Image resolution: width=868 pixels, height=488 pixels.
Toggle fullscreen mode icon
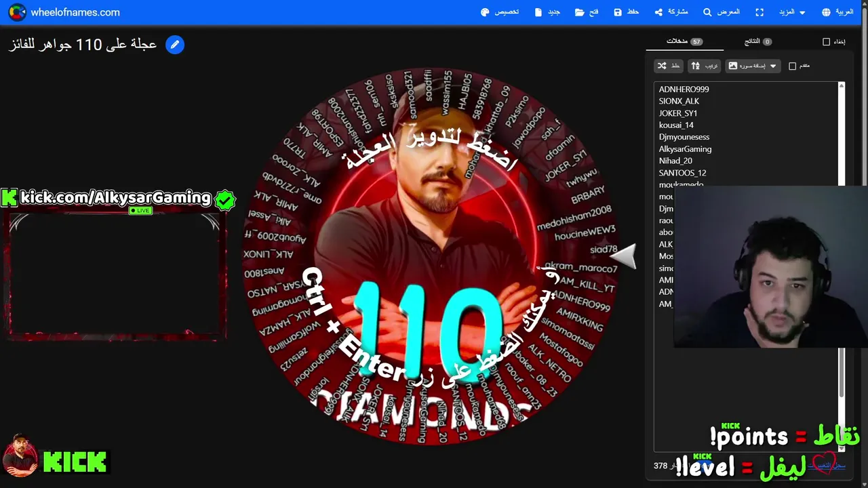pos(759,12)
